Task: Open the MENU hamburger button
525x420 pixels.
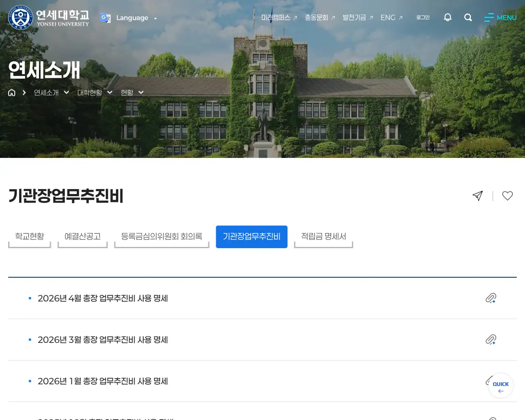Action: click(500, 18)
